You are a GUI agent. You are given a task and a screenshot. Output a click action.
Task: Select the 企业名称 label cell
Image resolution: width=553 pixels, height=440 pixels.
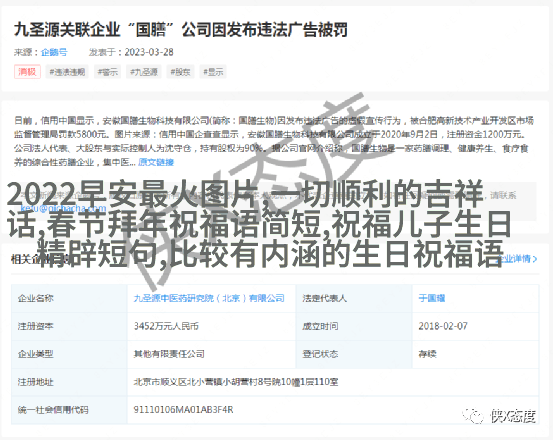pyautogui.click(x=69, y=298)
